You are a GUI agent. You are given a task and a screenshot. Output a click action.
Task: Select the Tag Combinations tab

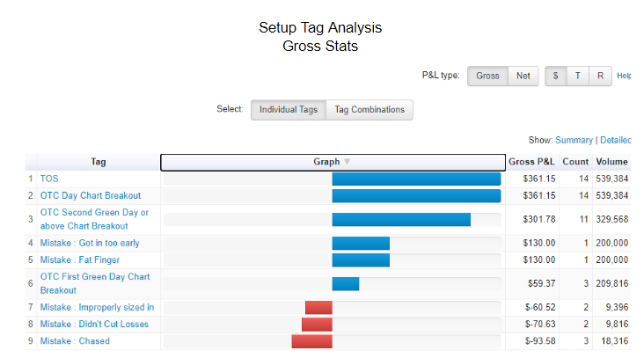(x=370, y=110)
